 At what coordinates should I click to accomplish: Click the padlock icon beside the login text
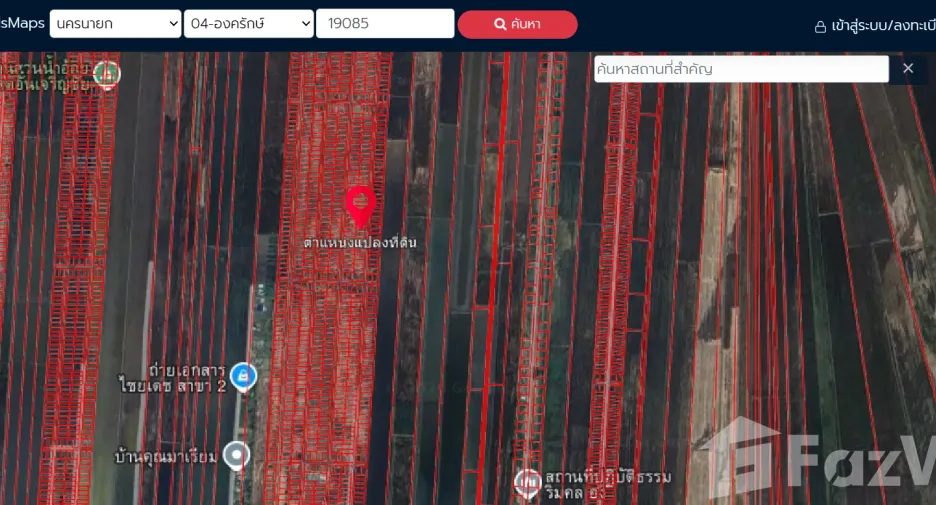tap(821, 27)
